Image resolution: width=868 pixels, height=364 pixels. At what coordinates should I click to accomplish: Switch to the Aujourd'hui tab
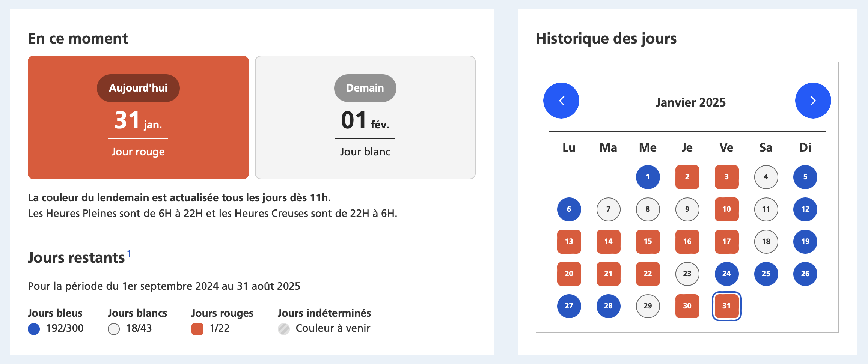click(138, 88)
